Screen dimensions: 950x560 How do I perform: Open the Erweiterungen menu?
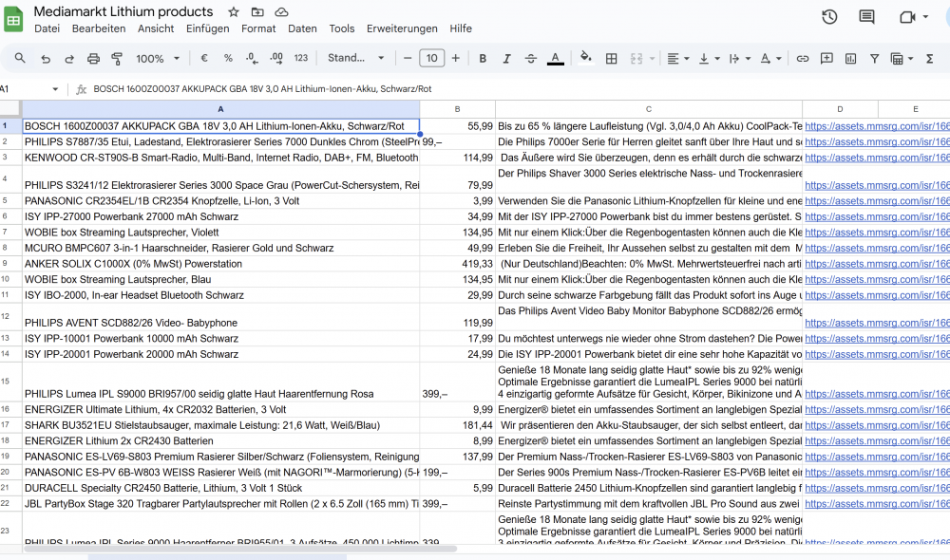(402, 28)
